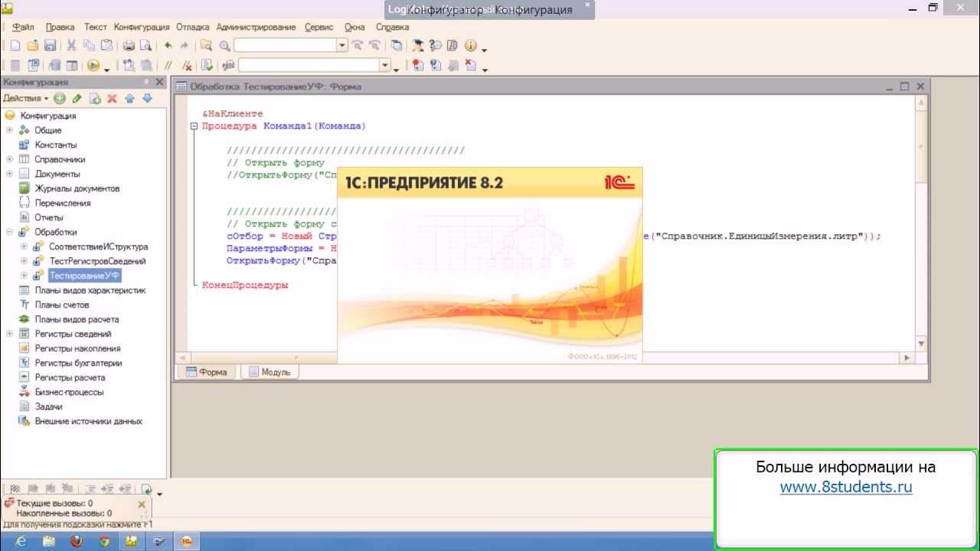Follow the www.8students.ru link
The width and height of the screenshot is (980, 551).
pyautogui.click(x=846, y=487)
